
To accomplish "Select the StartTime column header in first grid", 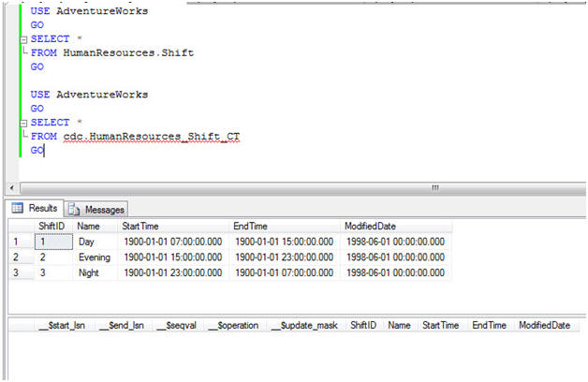I will (173, 226).
